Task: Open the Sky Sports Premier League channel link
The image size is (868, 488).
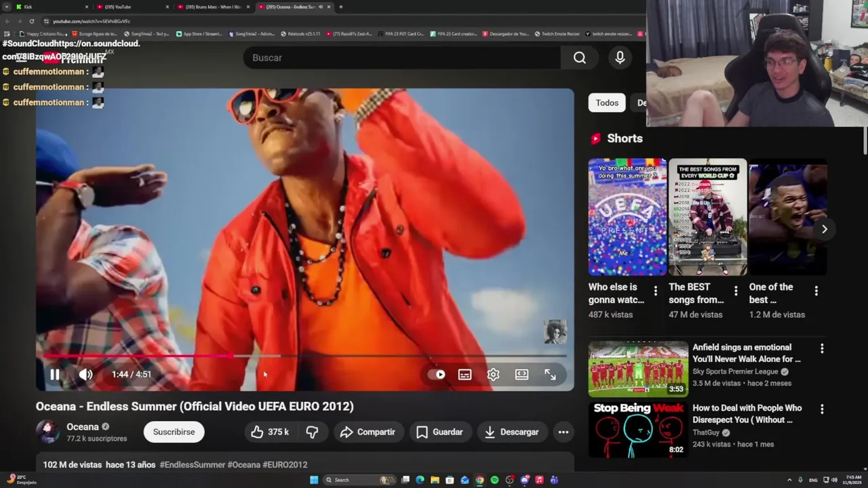Action: tap(735, 371)
